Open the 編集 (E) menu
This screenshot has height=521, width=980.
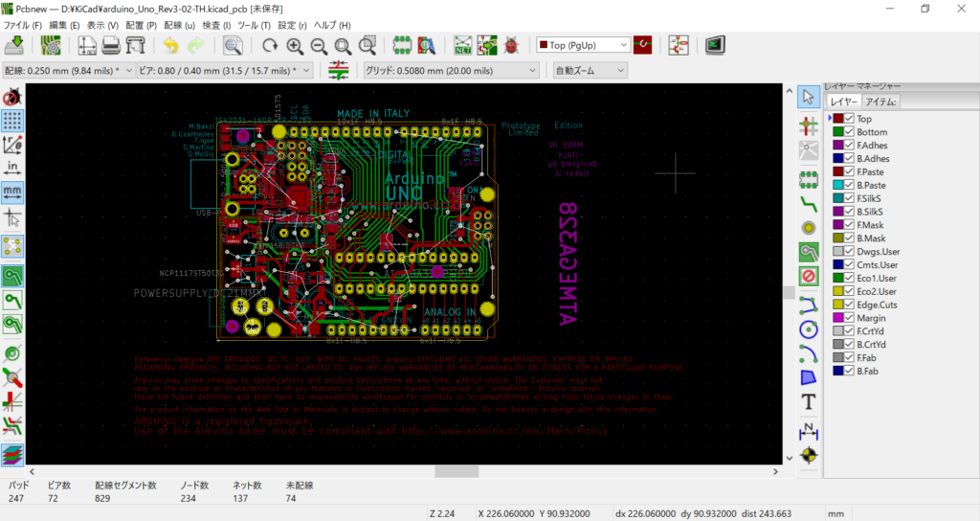click(64, 26)
